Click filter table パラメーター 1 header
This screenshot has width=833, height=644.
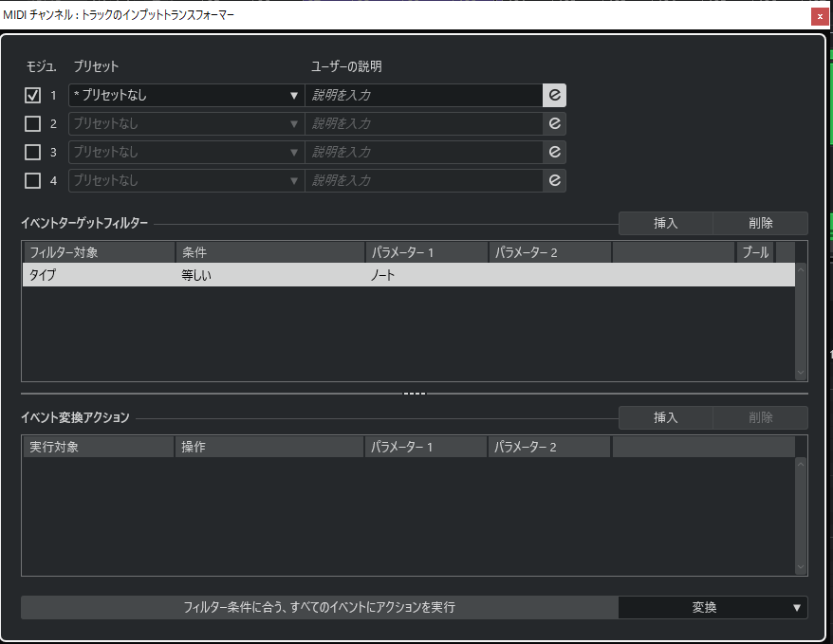tap(427, 252)
